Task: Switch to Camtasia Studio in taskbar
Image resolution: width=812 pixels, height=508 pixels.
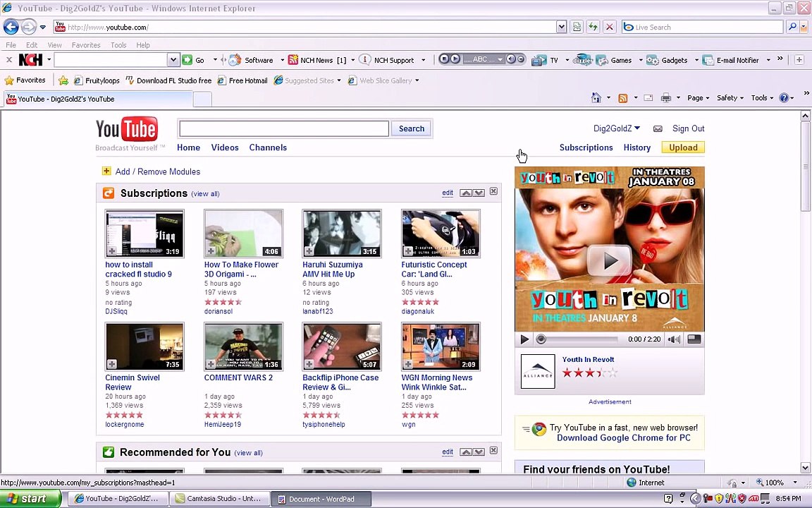Action: (x=220, y=499)
